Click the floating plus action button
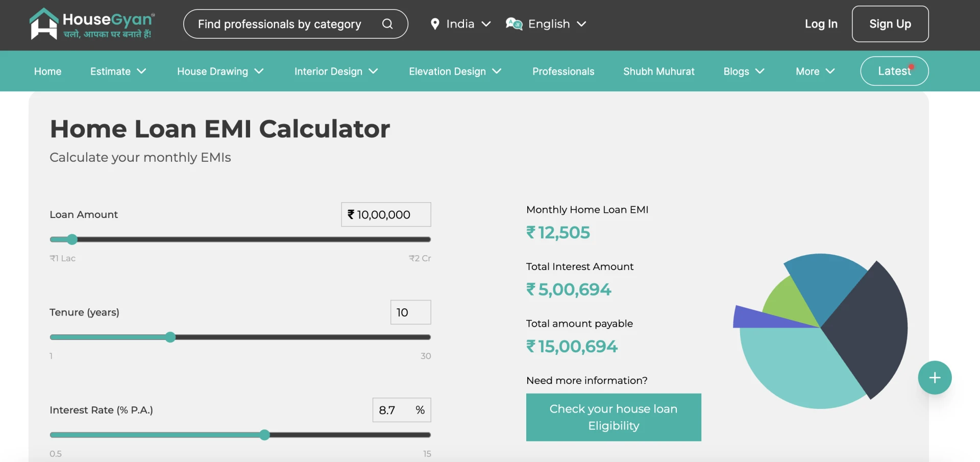The image size is (980, 462). click(x=935, y=377)
